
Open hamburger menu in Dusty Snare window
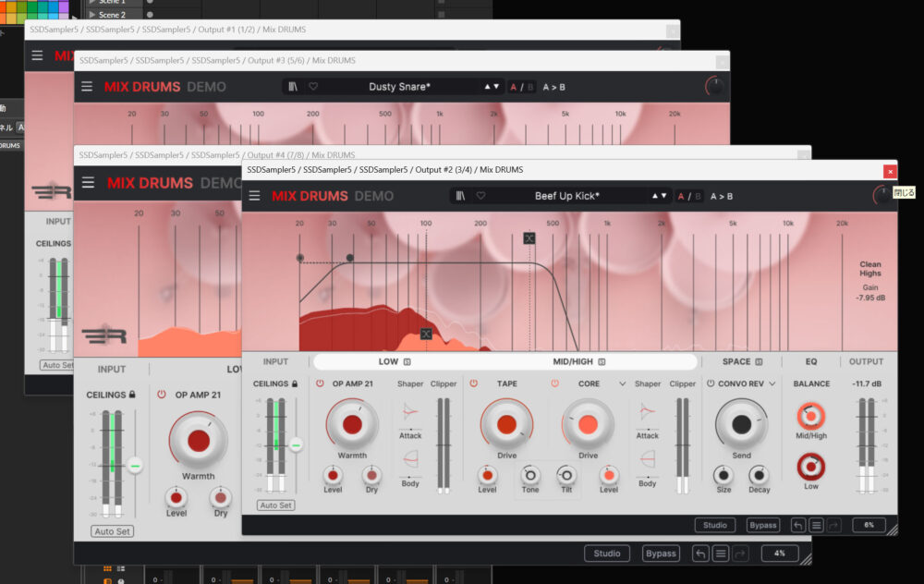(87, 87)
